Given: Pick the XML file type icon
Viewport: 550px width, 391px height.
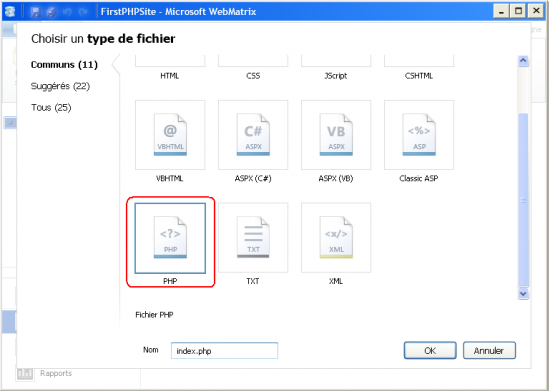Looking at the screenshot, I should [336, 237].
